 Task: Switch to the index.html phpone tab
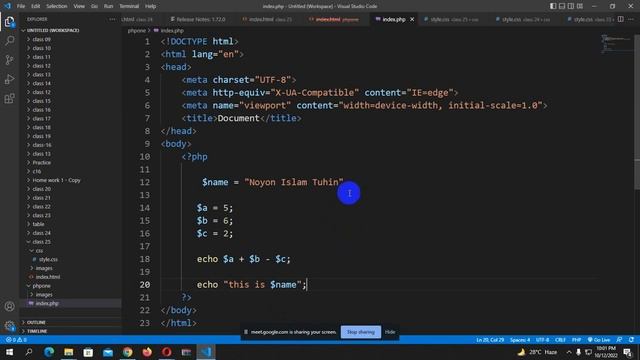pos(333,19)
